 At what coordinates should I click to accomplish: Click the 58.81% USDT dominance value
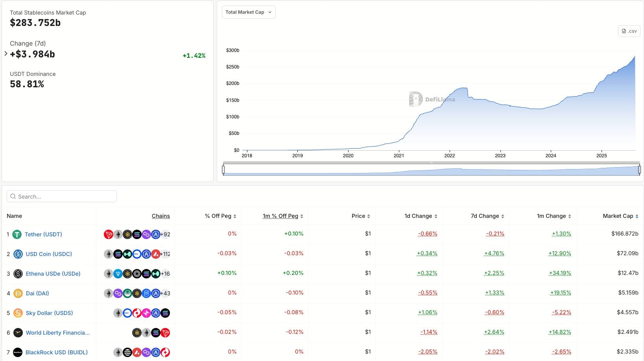(27, 84)
